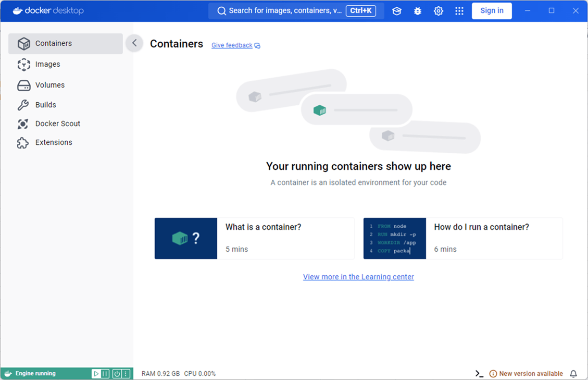The image size is (588, 380).
Task: Open the terminal icon in status bar
Action: pyautogui.click(x=479, y=374)
